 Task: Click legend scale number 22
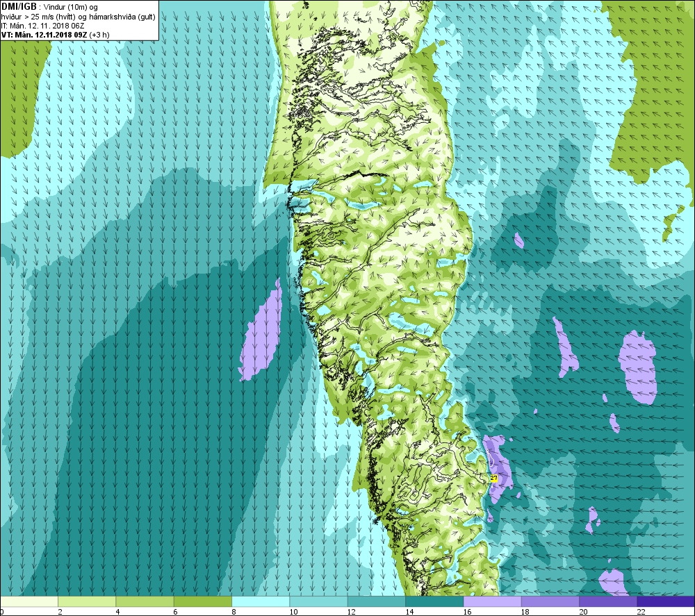[641, 612]
